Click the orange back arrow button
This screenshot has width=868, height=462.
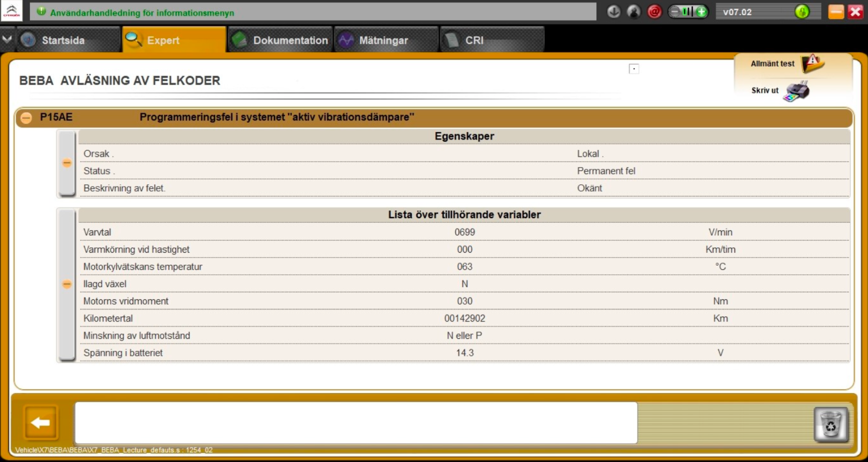click(x=40, y=422)
